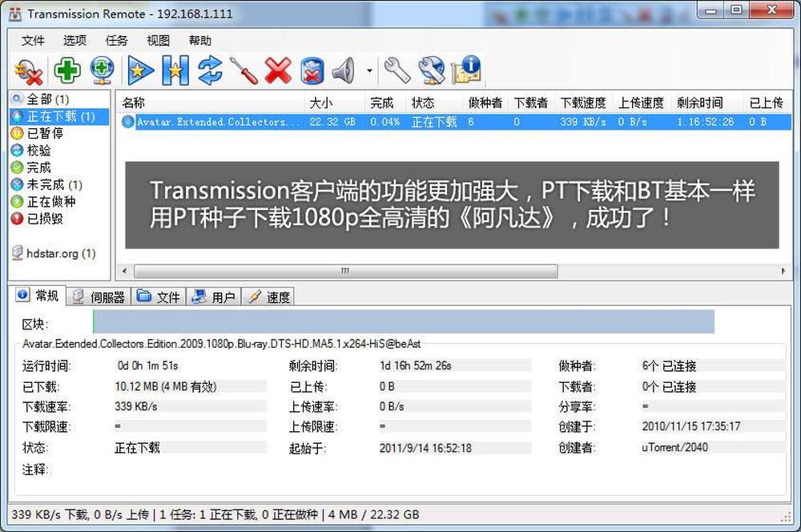Screen dimensions: 801x532
Task: Click the speaker toolbar icon
Action: click(344, 71)
